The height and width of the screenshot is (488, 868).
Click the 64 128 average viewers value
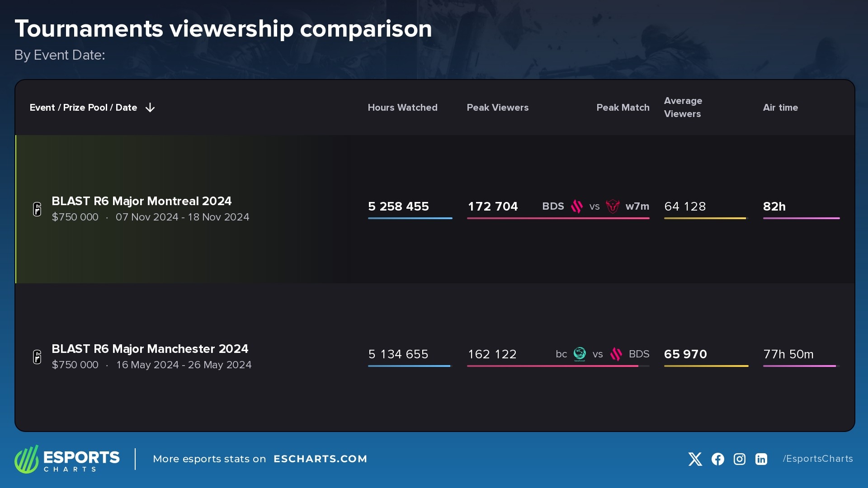pos(685,206)
